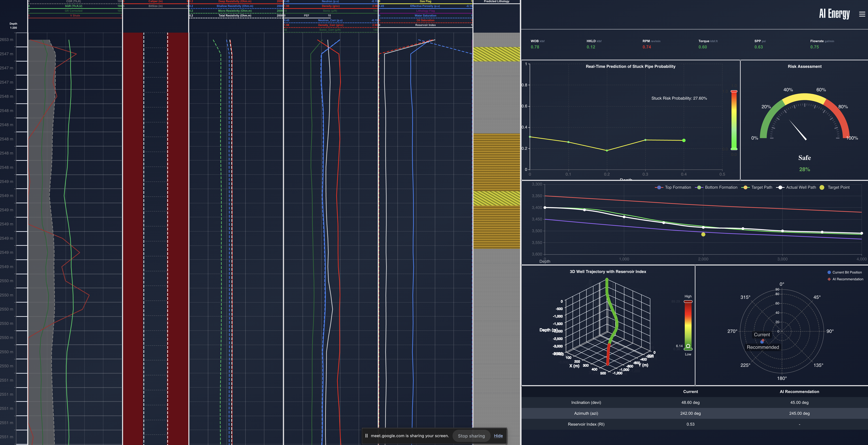
Task: Click the AI Recommendation column header
Action: 799,391
